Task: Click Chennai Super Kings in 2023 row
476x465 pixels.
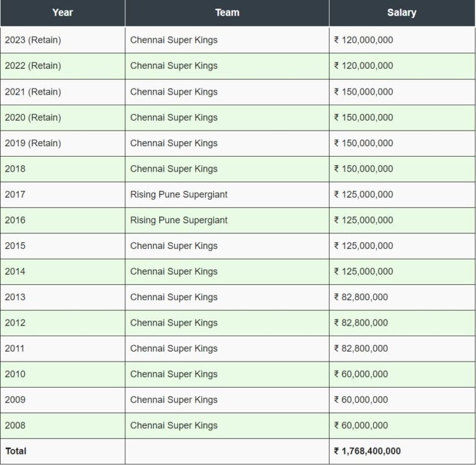Action: click(174, 40)
